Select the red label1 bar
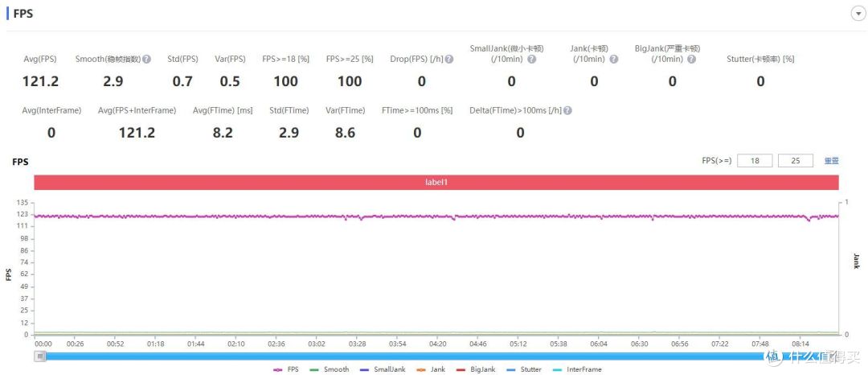This screenshot has height=375, width=868. [436, 182]
